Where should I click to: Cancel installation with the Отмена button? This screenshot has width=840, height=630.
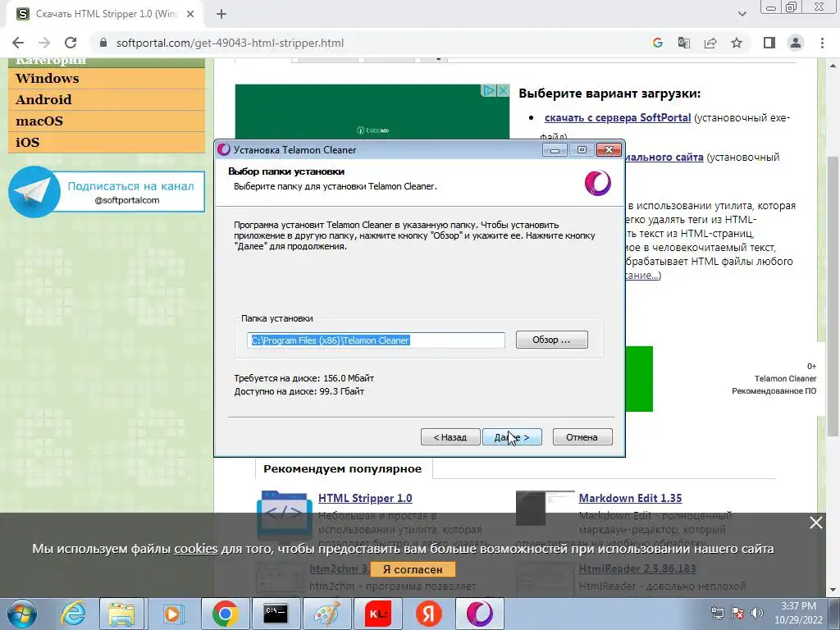(x=582, y=437)
